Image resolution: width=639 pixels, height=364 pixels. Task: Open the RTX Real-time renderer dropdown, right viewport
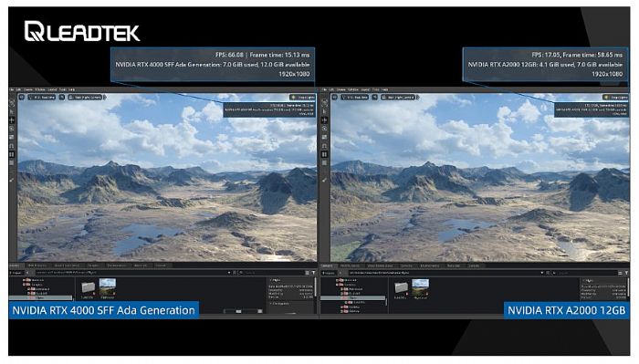click(354, 98)
